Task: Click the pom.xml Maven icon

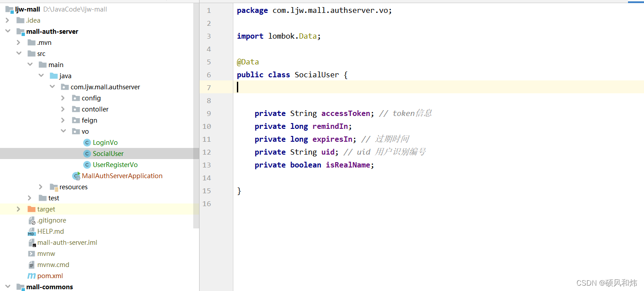Action: click(32, 276)
